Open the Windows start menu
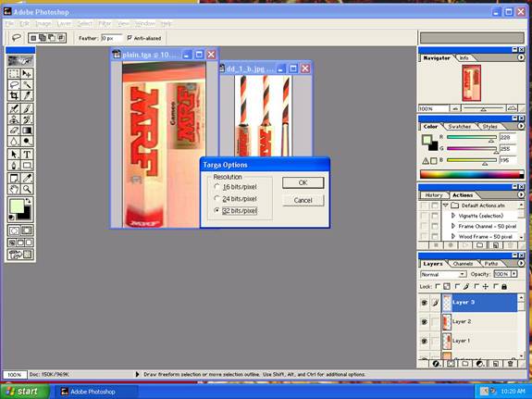This screenshot has width=532, height=399. 24,392
